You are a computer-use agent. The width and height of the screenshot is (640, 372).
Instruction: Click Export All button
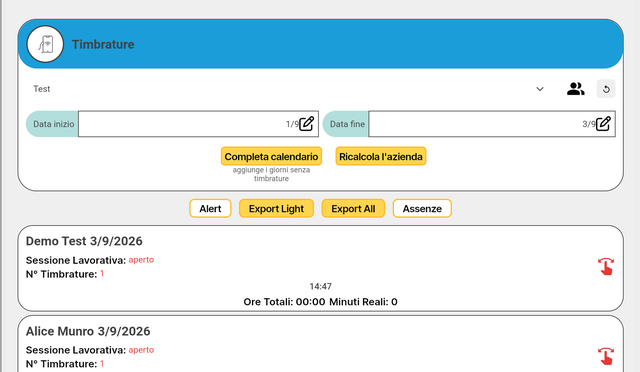coord(353,209)
